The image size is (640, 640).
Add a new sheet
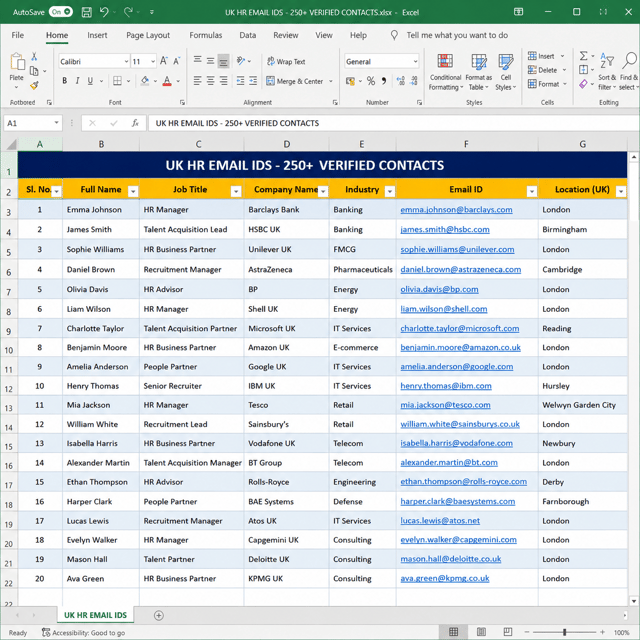point(159,615)
